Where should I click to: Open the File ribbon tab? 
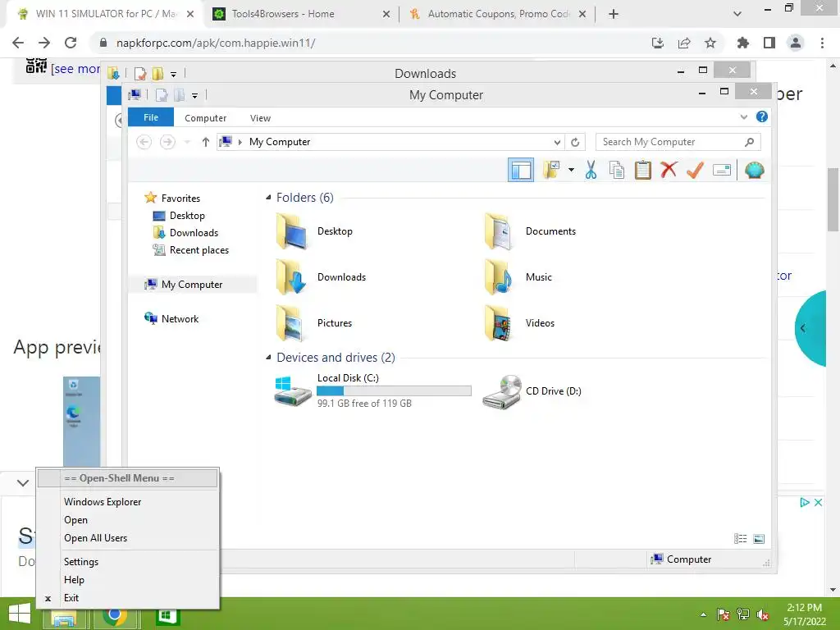[151, 117]
